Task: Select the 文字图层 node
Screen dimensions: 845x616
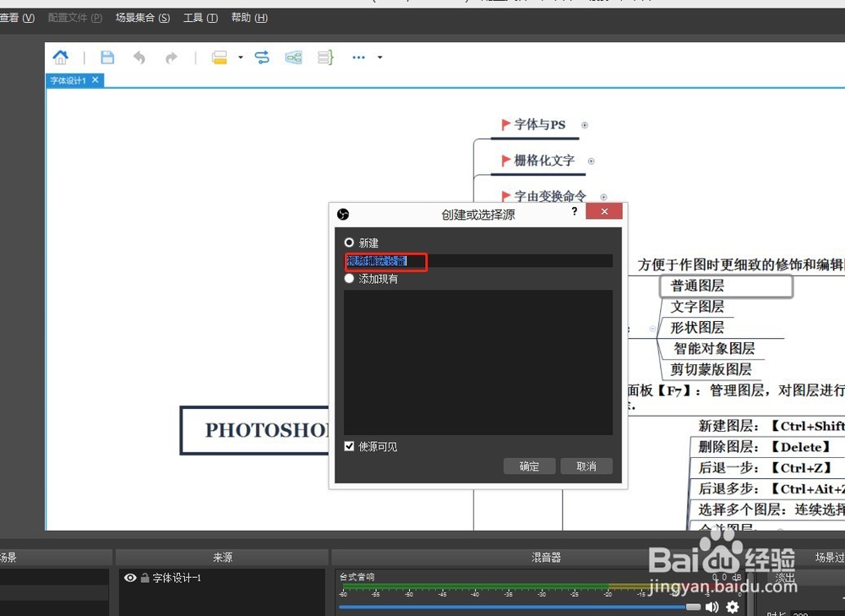Action: tap(697, 307)
